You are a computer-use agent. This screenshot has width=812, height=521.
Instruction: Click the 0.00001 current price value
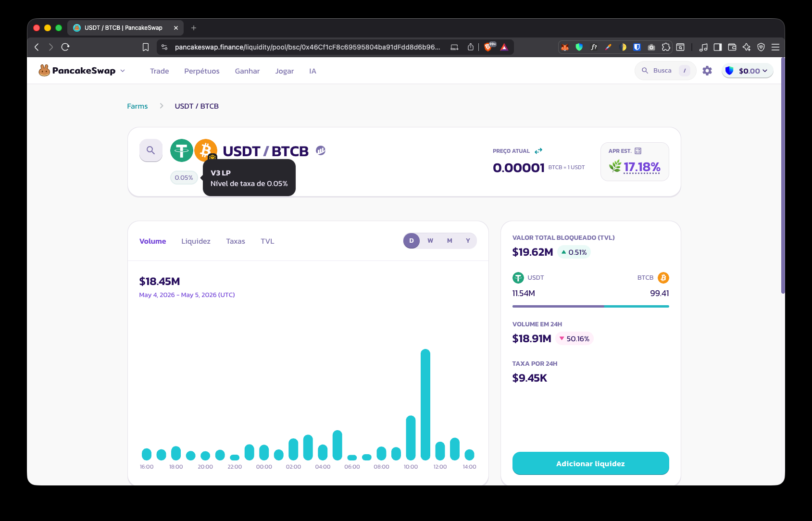click(x=519, y=167)
